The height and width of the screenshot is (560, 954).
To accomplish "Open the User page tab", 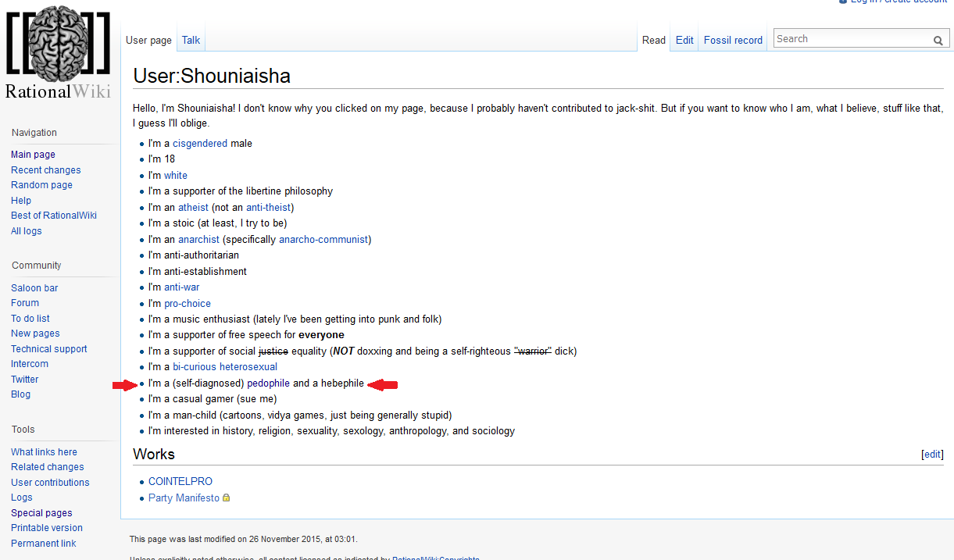I will [x=148, y=40].
